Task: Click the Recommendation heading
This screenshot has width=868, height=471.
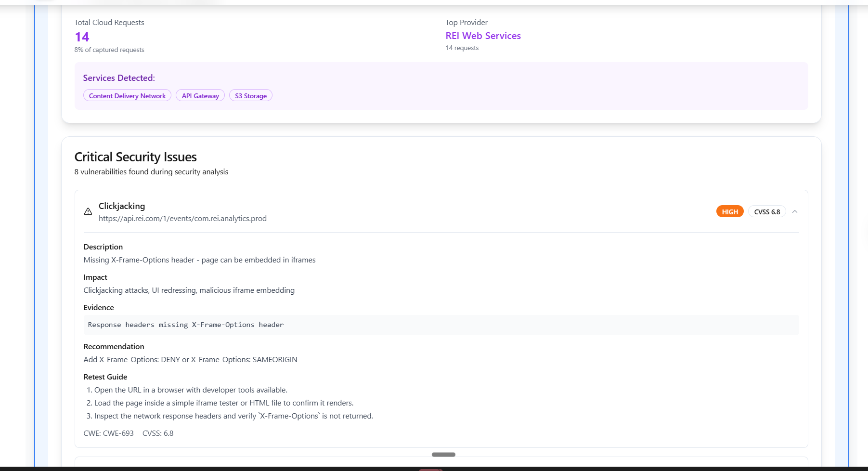Action: click(x=114, y=347)
